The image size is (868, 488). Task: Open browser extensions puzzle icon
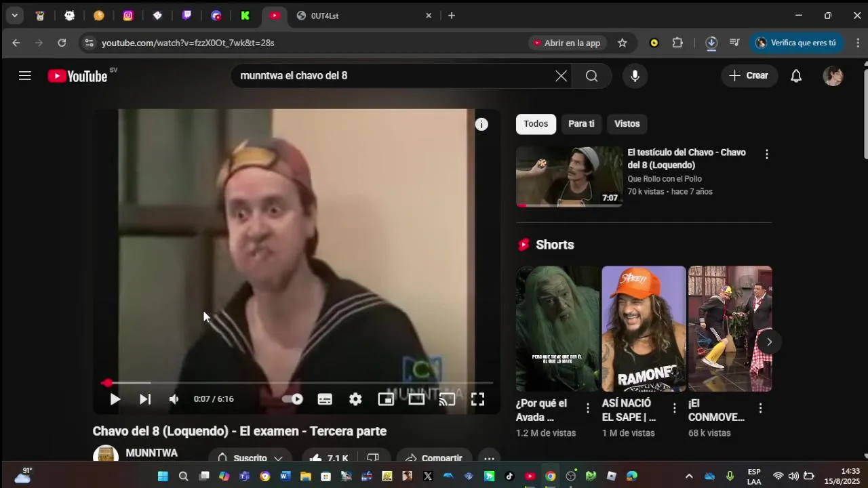[677, 43]
